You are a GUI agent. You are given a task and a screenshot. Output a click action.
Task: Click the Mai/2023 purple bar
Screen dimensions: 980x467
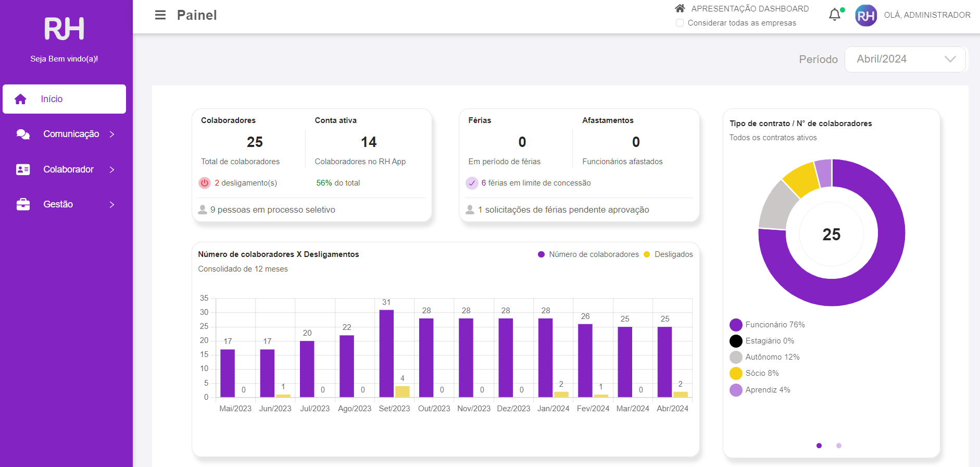[x=228, y=373]
